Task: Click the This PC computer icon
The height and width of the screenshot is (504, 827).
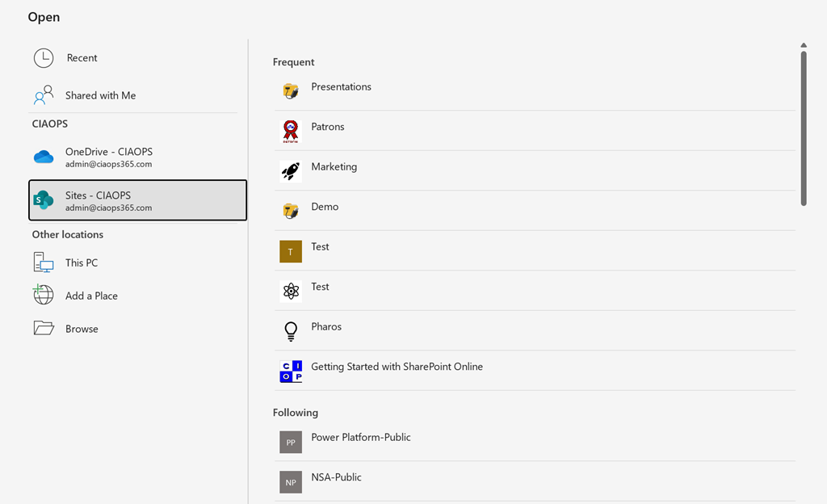Action: coord(43,262)
